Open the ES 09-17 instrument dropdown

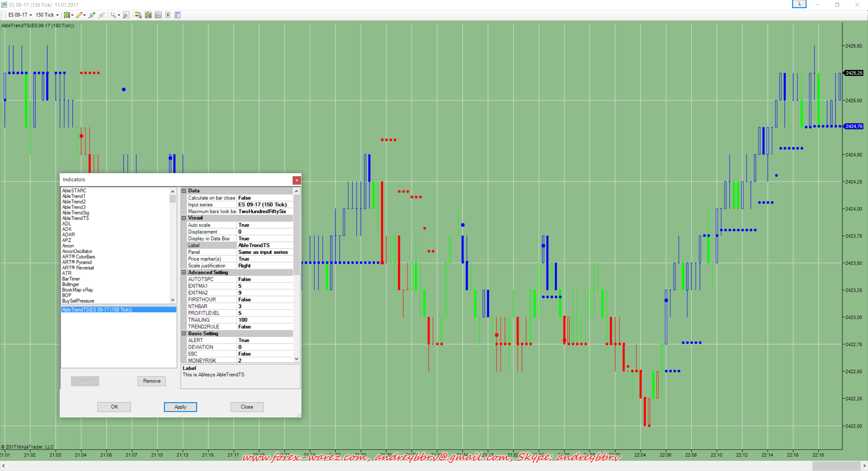pyautogui.click(x=20, y=15)
